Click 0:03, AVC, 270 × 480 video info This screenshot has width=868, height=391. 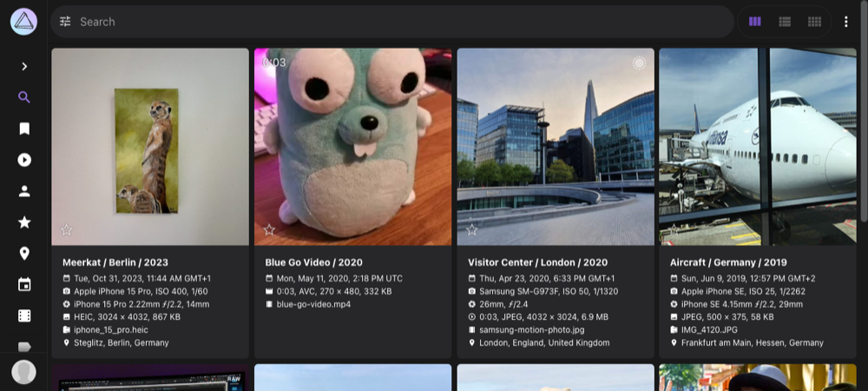[x=334, y=291]
